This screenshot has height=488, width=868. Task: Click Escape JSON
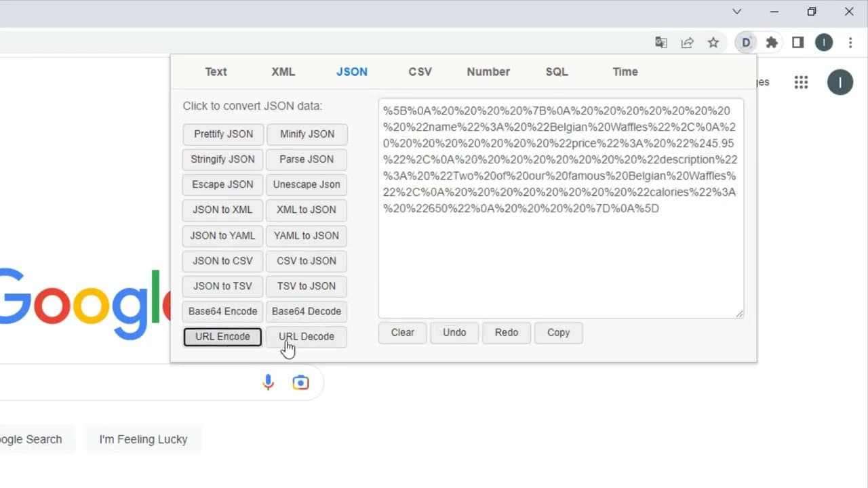[x=222, y=184]
